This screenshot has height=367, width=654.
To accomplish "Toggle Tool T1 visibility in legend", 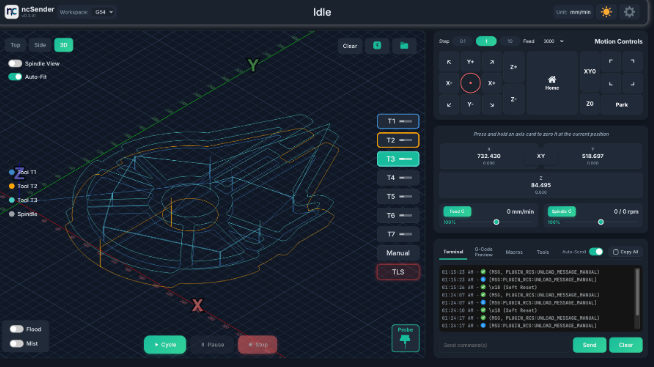I will pyautogui.click(x=23, y=172).
